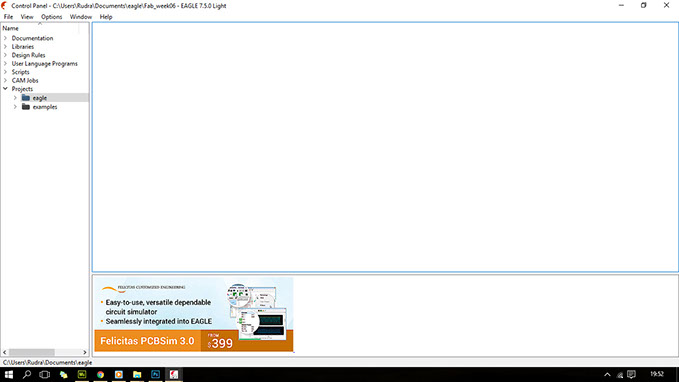Select the examples tree row label
The height and width of the screenshot is (382, 679).
coord(45,107)
